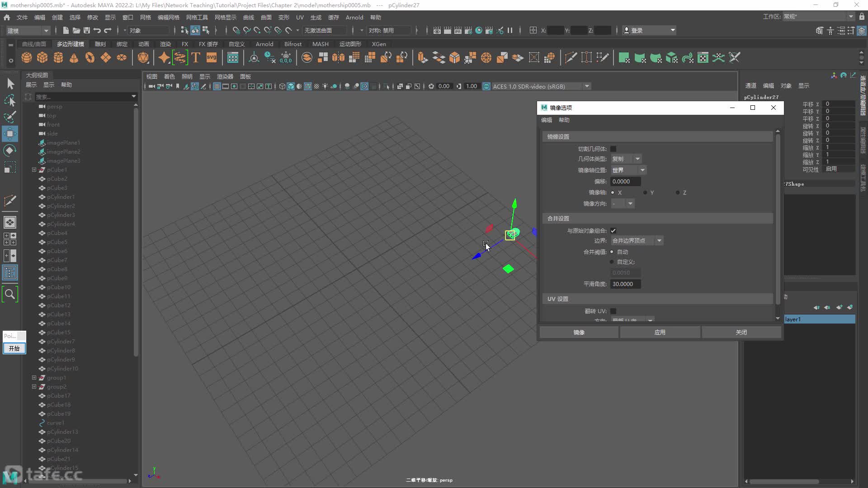Click the home icon in menu bar
Screen dimensions: 868x488
pyautogui.click(x=7, y=17)
